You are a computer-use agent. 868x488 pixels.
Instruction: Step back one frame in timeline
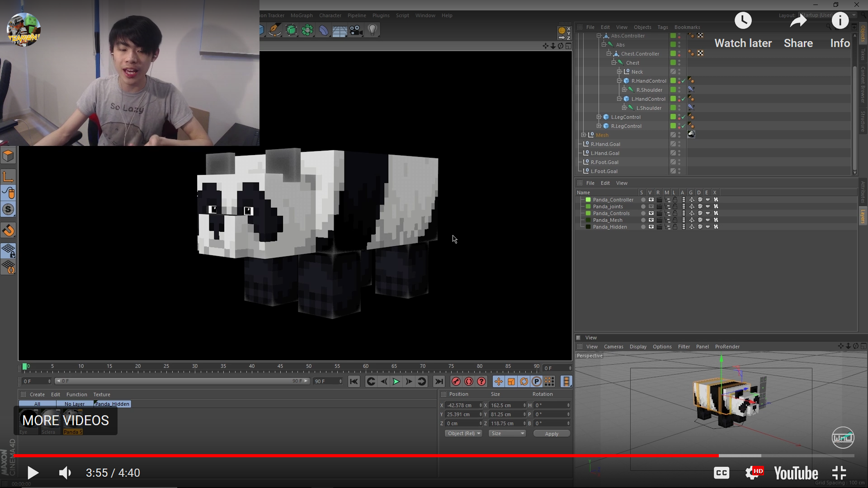pyautogui.click(x=383, y=382)
